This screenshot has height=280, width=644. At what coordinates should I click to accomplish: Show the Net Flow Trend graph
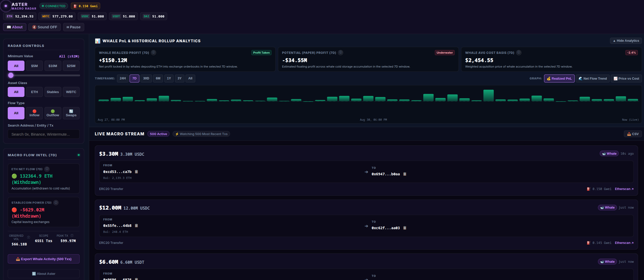click(x=592, y=79)
